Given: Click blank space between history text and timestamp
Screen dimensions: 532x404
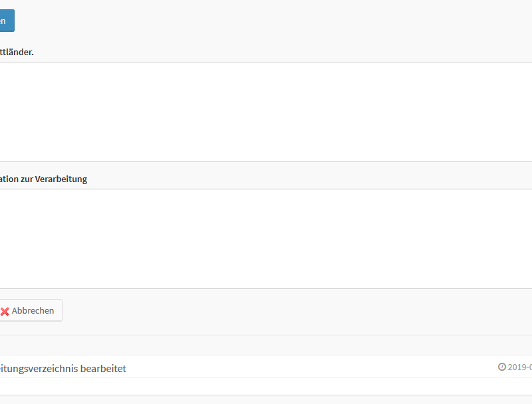Looking at the screenshot, I should tap(306, 367).
